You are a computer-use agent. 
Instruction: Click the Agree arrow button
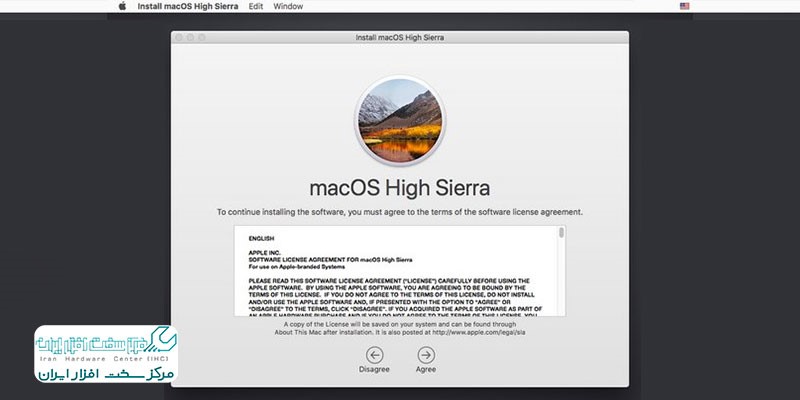pyautogui.click(x=426, y=355)
